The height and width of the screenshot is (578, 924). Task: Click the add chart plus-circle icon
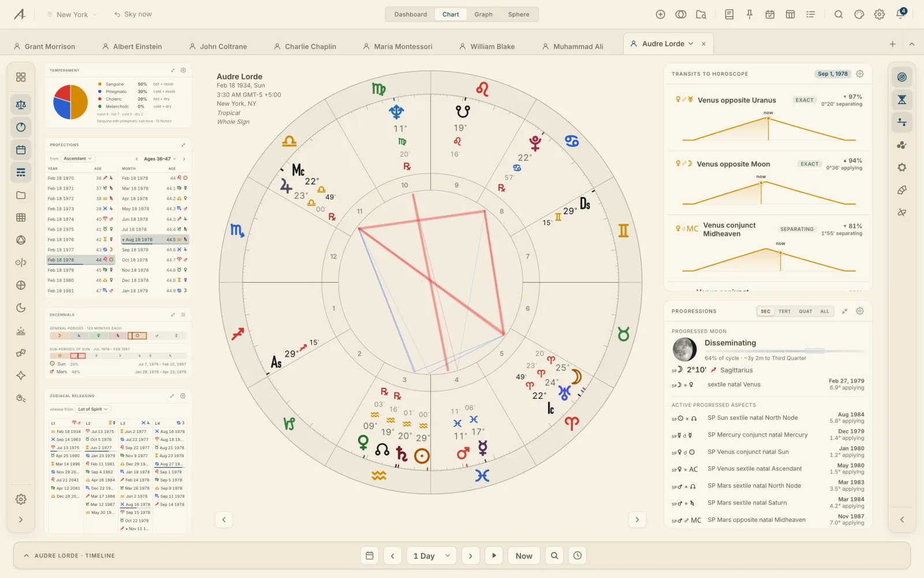pos(661,14)
